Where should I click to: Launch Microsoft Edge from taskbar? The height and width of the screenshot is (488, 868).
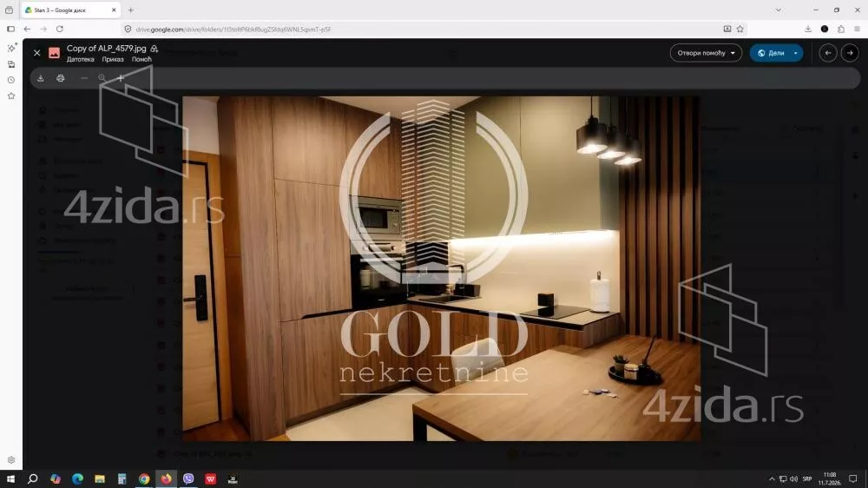(x=77, y=478)
